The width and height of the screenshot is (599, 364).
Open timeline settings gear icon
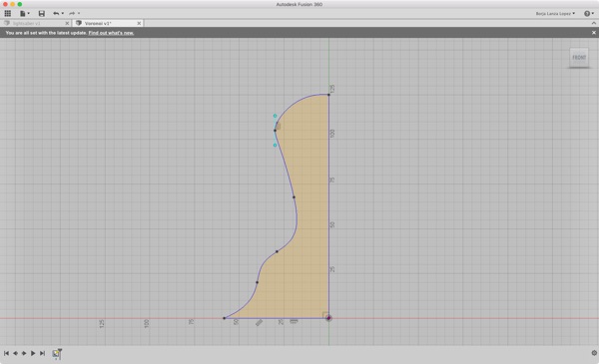click(594, 353)
